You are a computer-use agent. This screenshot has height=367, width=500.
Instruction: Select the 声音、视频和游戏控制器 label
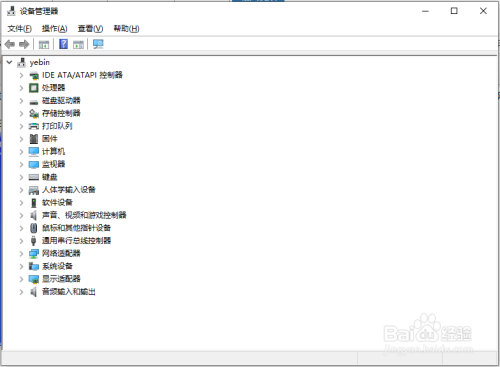pos(84,215)
